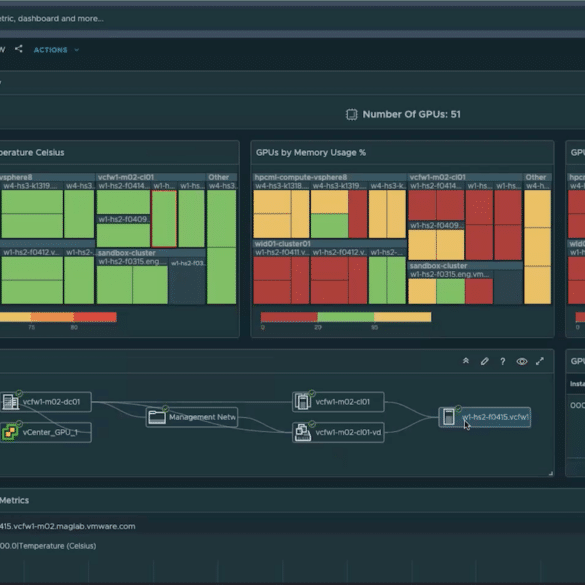Image resolution: width=585 pixels, height=585 pixels.
Task: Click the icon on vcfw1-m02-cl01-vd node
Action: click(303, 433)
